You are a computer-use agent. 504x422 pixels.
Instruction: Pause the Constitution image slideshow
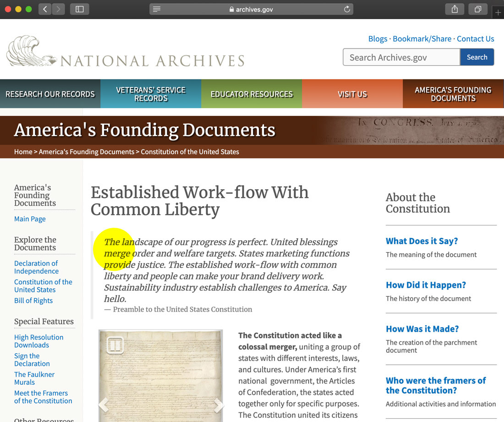tap(115, 345)
